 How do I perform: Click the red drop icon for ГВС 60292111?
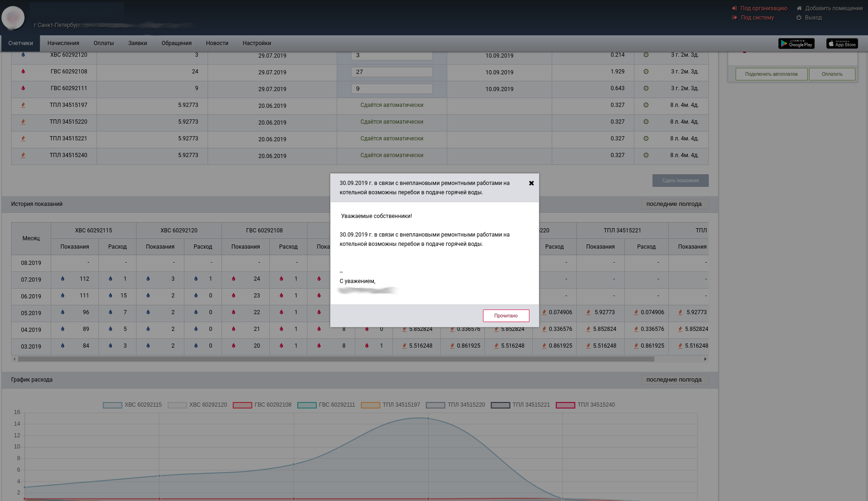(x=23, y=88)
